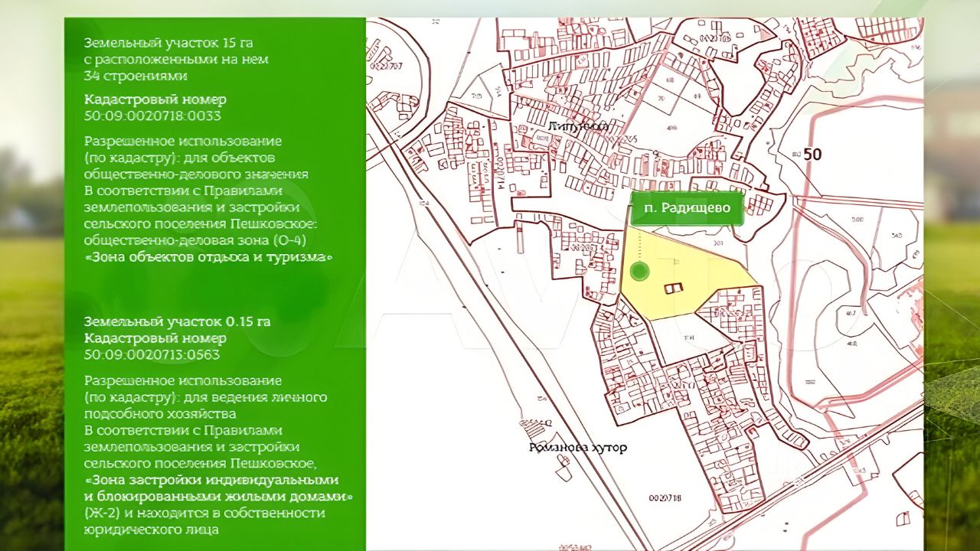
Task: Click «юридического лица» text line
Action: (x=152, y=529)
